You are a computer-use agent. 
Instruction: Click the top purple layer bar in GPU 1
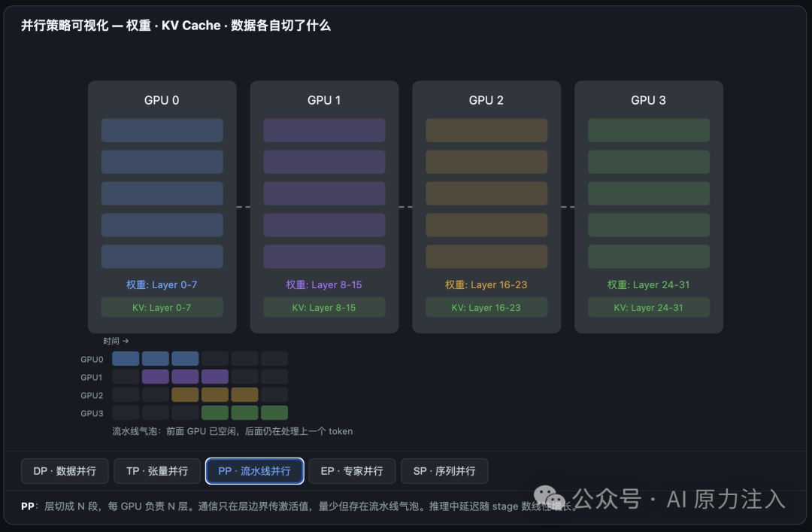[x=324, y=130]
